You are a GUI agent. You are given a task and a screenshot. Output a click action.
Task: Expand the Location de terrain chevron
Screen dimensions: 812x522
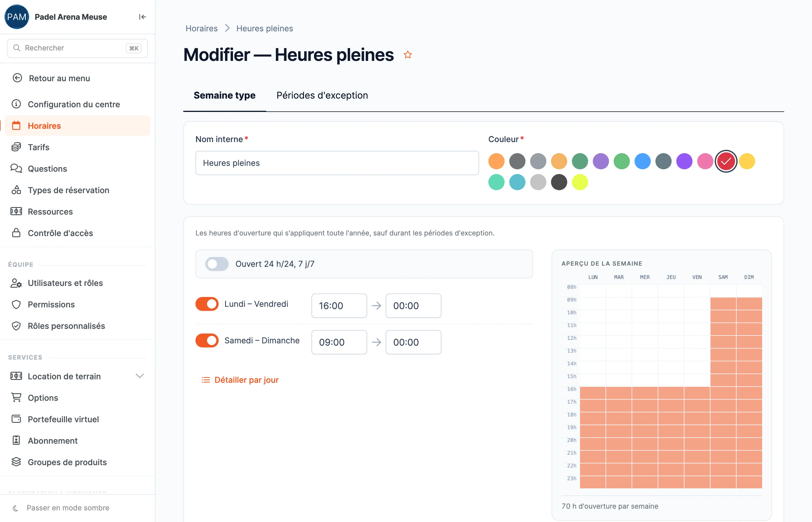(139, 376)
